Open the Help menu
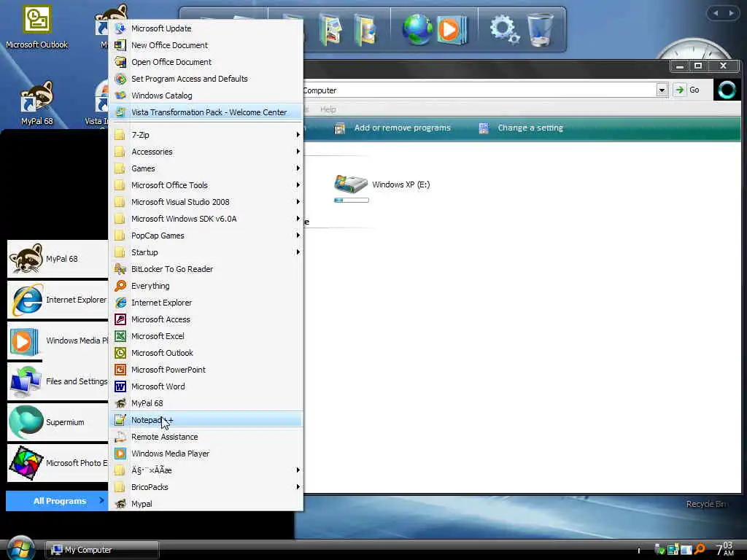The image size is (747, 560). 328,109
